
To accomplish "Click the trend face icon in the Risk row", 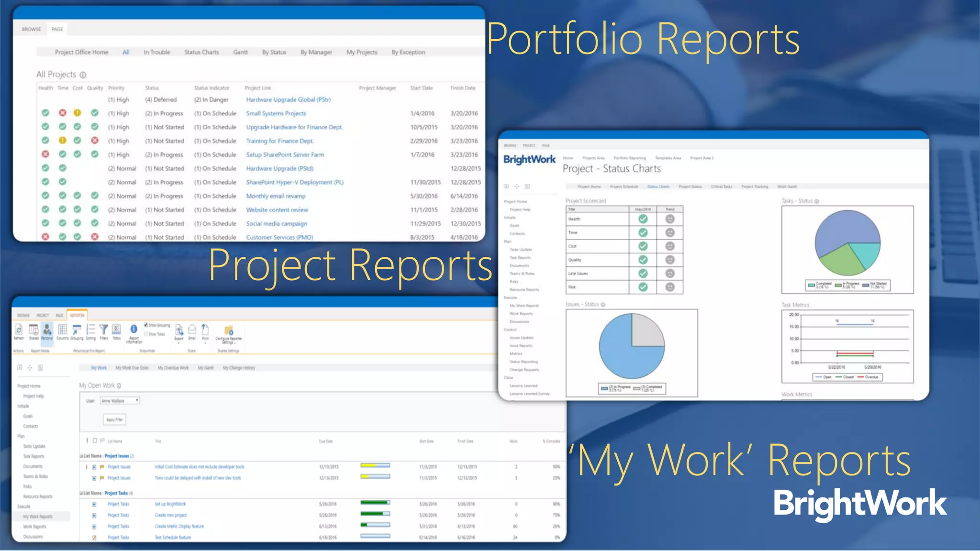I will tap(670, 287).
